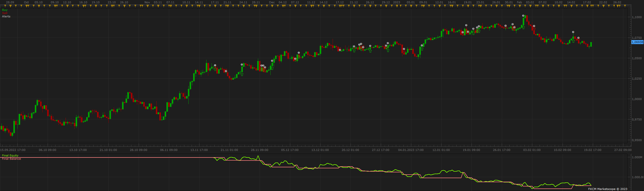Click the 1,0500 price axis label
The width and height of the screenshot is (644, 191).
click(x=637, y=58)
